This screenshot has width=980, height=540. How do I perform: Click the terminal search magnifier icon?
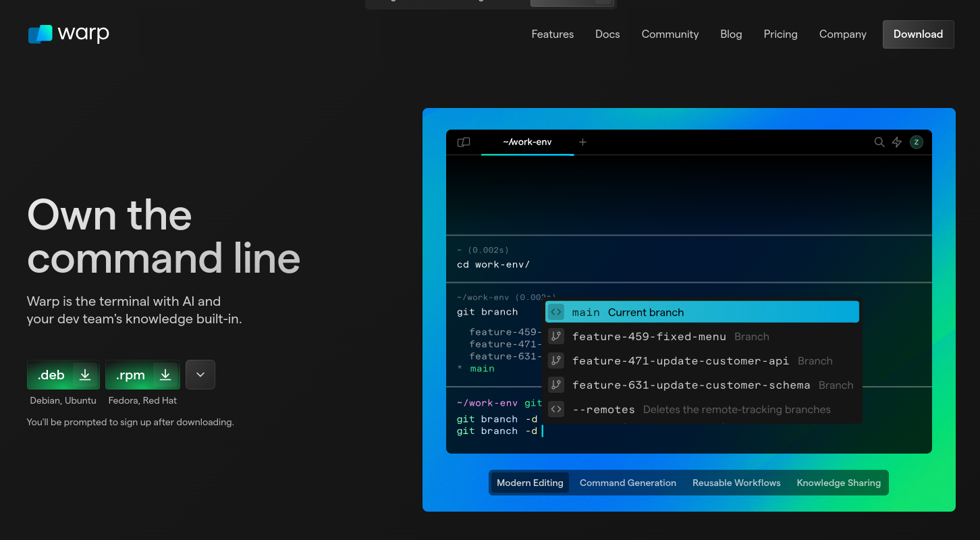click(x=879, y=142)
